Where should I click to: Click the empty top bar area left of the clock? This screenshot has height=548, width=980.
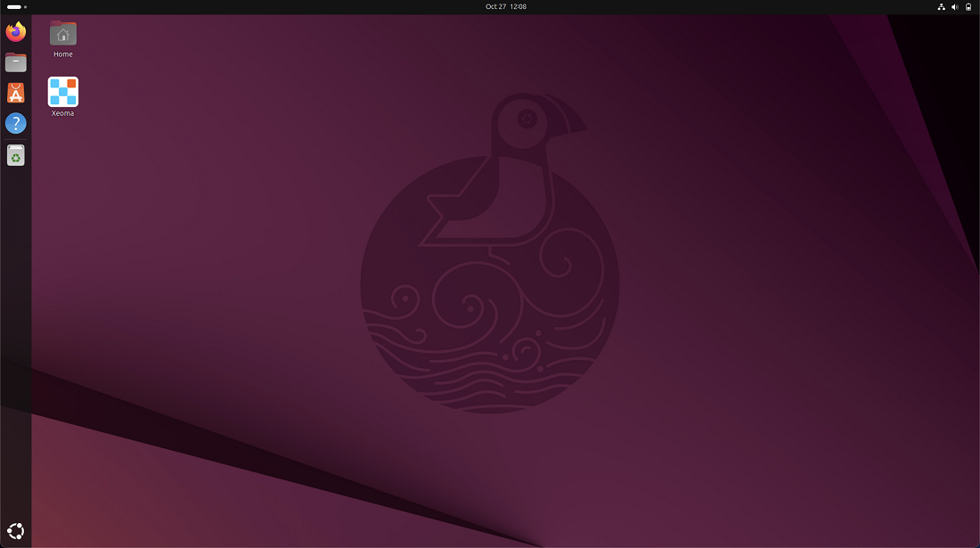[267, 6]
